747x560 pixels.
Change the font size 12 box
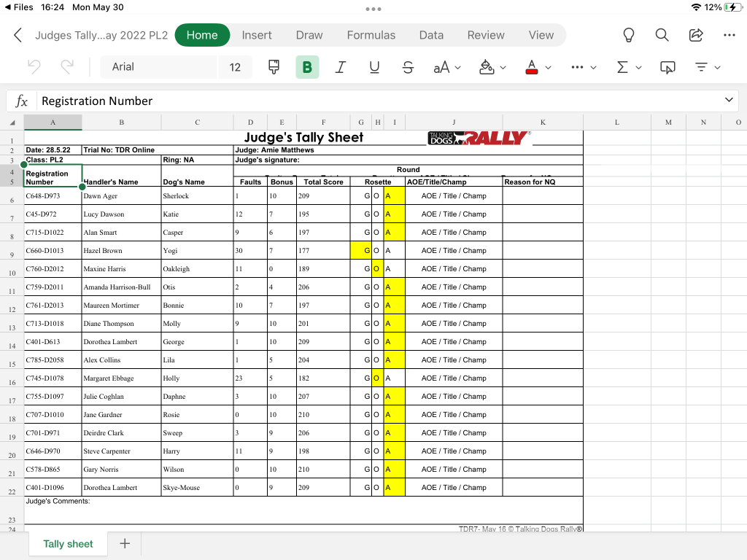[235, 67]
